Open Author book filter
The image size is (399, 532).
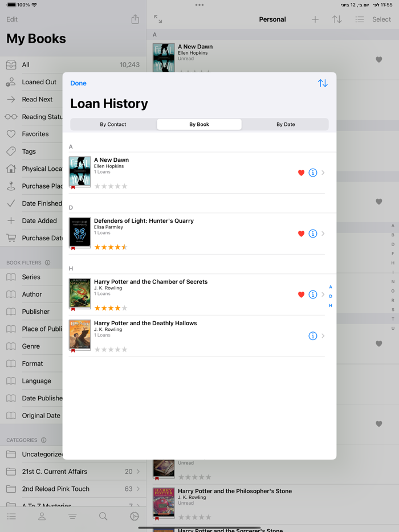tap(31, 294)
